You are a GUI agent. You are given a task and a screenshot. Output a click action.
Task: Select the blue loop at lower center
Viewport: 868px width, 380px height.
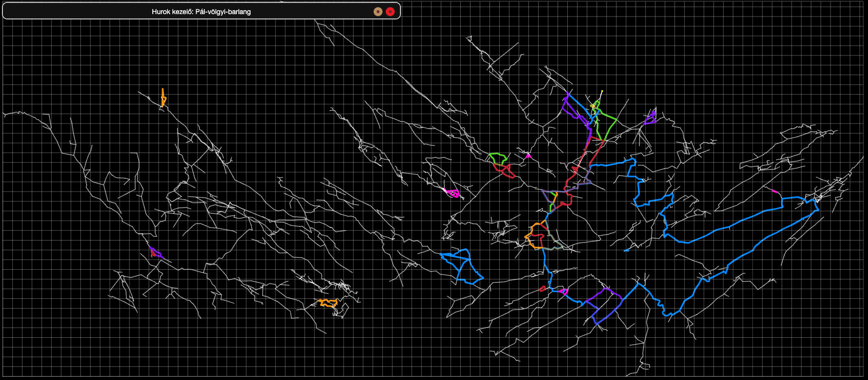[460, 266]
